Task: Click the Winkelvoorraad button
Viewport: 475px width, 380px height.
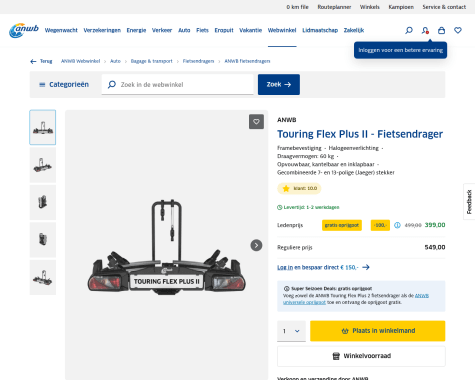Action: (x=361, y=356)
